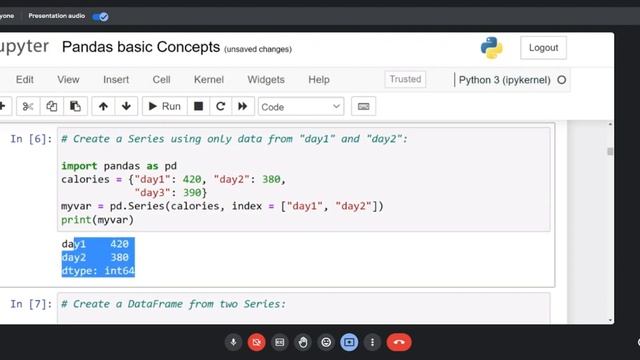Open the command palette keyboard icon

[x=363, y=107]
